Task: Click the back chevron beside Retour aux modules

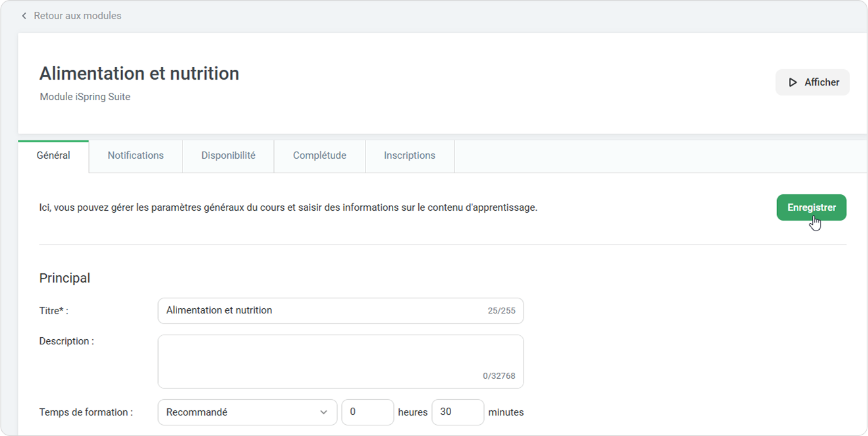Action: pos(24,16)
